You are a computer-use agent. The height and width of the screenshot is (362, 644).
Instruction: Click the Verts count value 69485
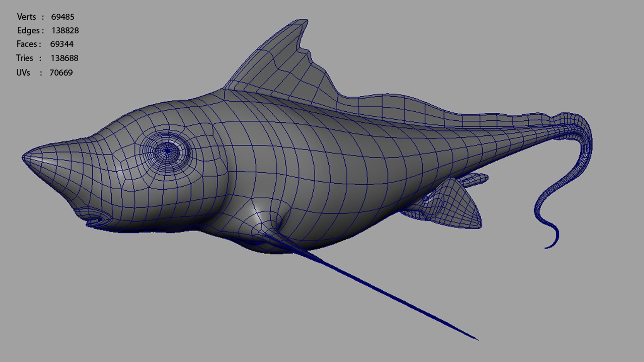63,17
